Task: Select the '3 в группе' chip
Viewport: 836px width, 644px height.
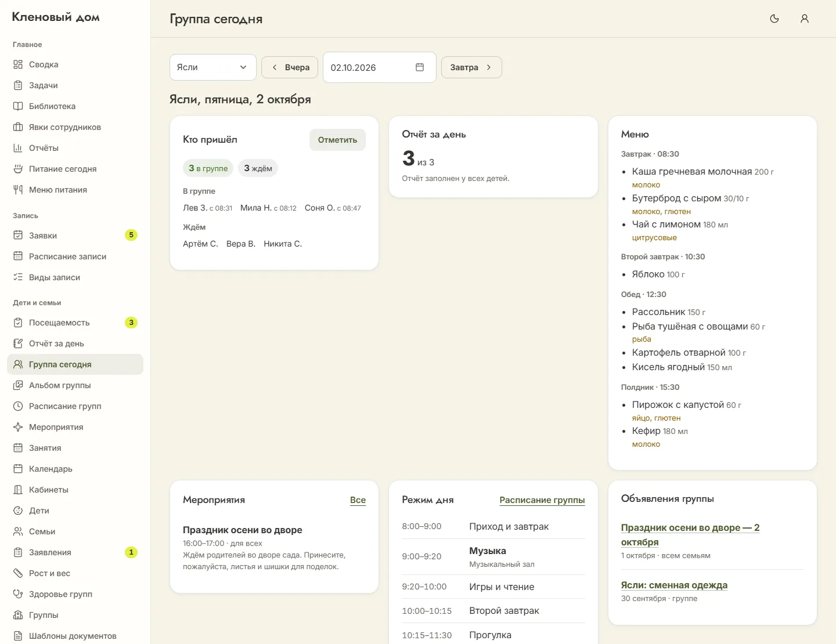Action: point(208,168)
